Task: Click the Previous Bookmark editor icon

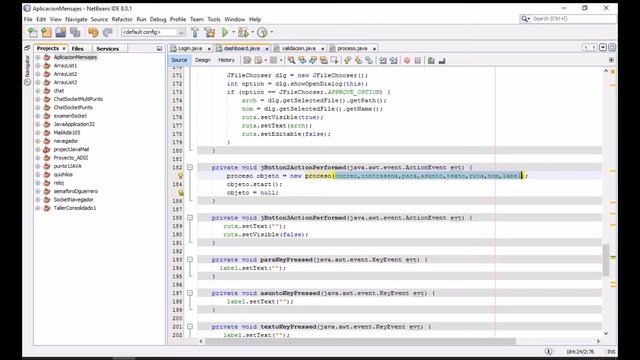Action: pyautogui.click(x=347, y=60)
